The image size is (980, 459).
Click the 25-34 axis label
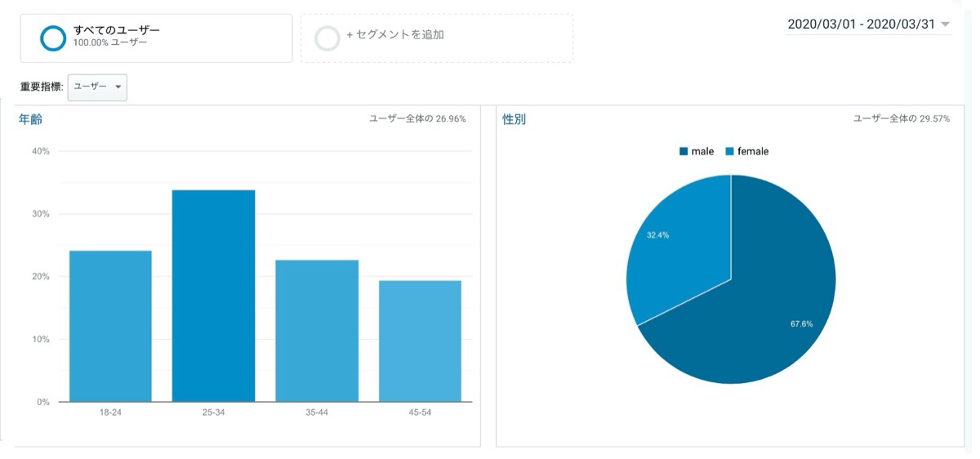[213, 412]
